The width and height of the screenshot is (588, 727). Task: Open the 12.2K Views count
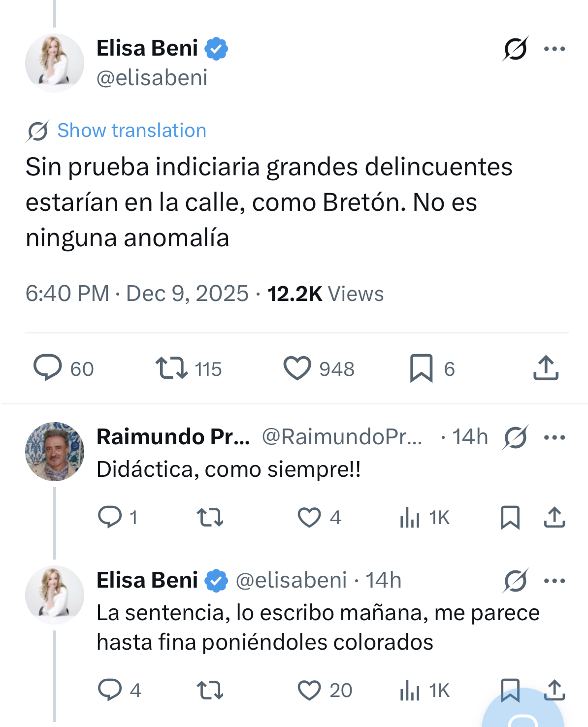click(x=325, y=294)
